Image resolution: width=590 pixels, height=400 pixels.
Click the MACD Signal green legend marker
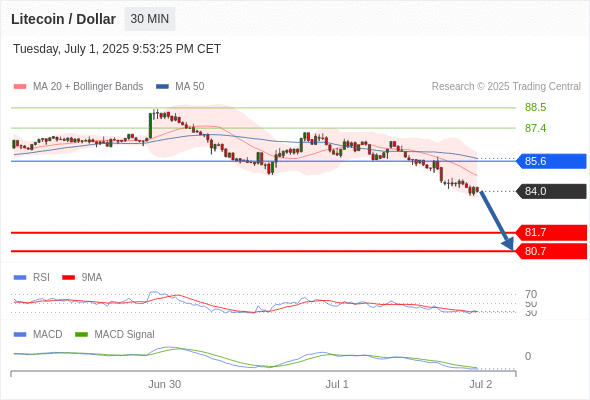tap(81, 334)
